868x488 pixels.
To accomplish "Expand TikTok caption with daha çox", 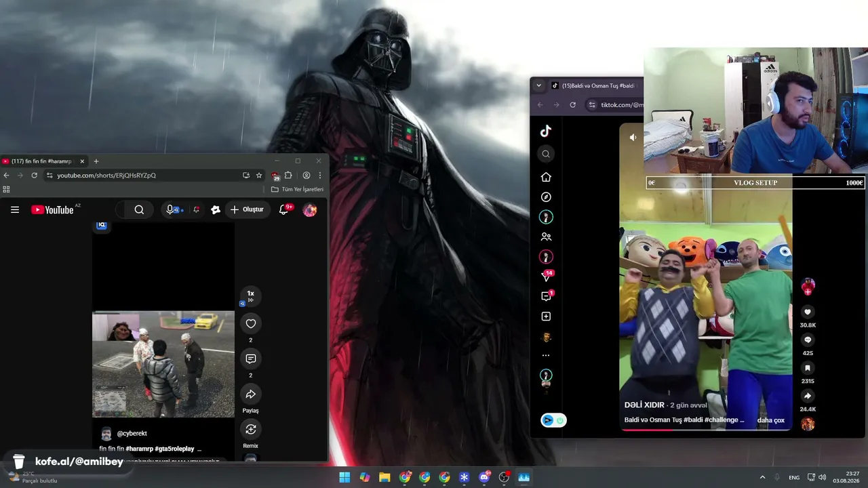I will tap(770, 420).
